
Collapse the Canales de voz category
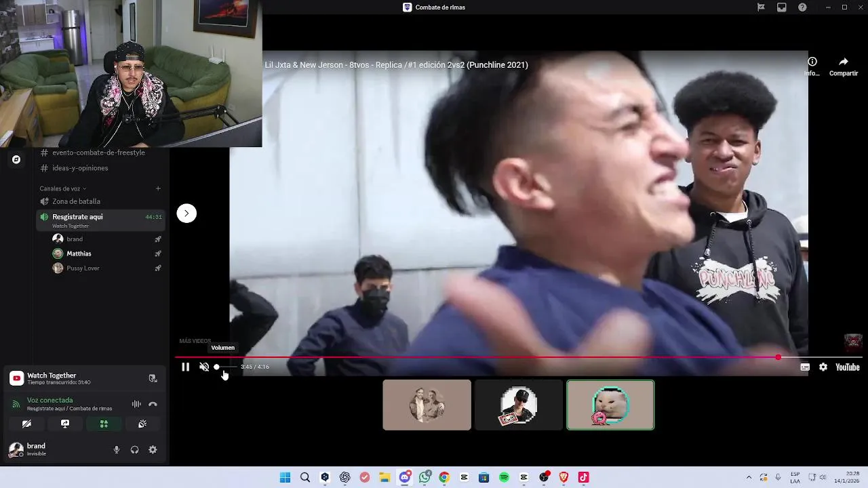(63, 188)
